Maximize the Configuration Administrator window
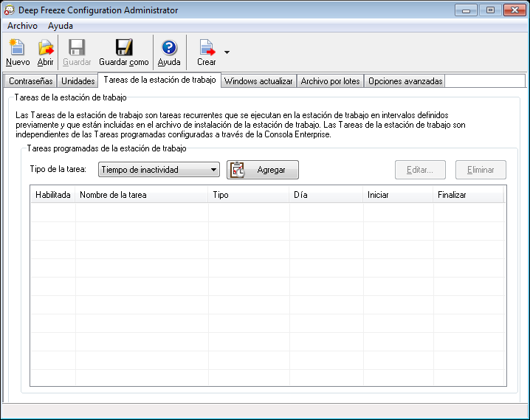The image size is (530, 420). (x=489, y=10)
